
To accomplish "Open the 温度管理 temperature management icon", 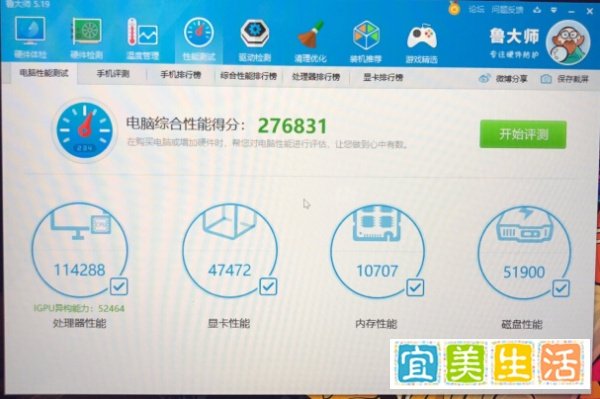I will (x=142, y=39).
